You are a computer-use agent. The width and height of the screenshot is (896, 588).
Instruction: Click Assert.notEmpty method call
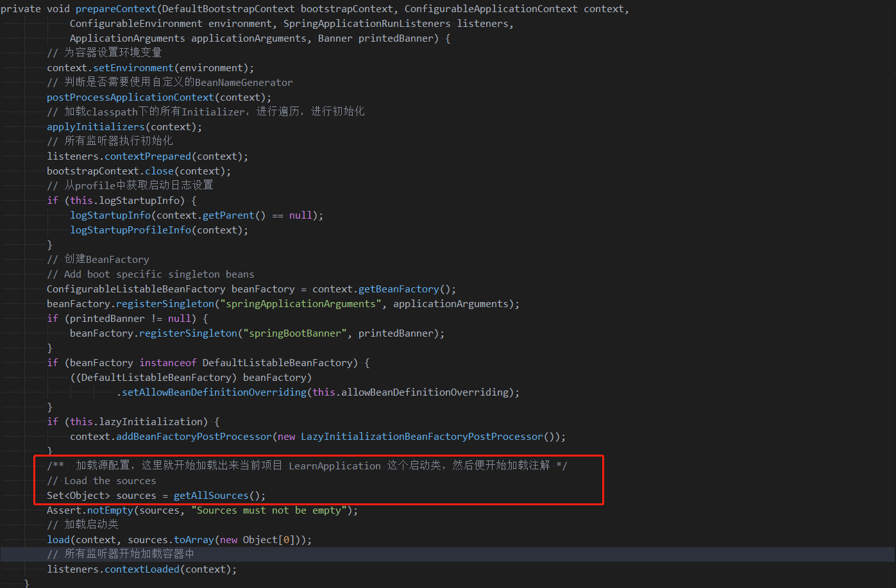pyautogui.click(x=90, y=510)
